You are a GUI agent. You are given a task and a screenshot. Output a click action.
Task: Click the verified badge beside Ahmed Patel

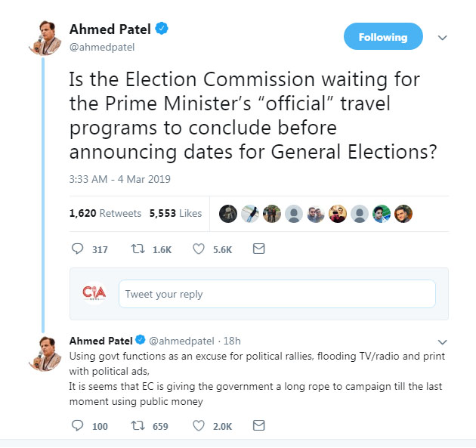162,29
